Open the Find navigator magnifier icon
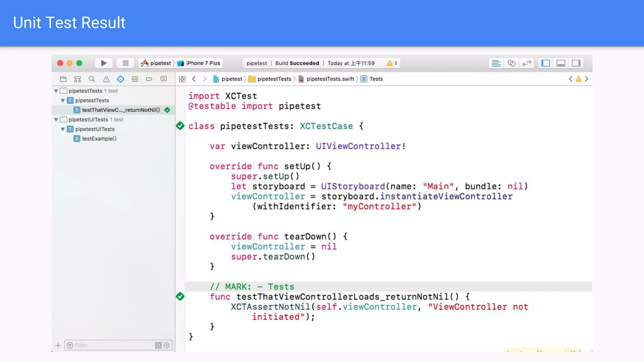 click(92, 79)
